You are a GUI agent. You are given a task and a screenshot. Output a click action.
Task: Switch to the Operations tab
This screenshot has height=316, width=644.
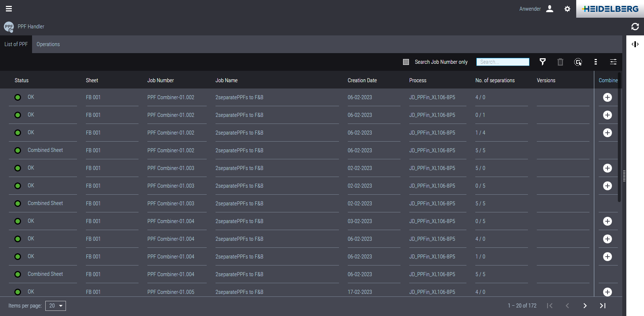click(x=48, y=44)
